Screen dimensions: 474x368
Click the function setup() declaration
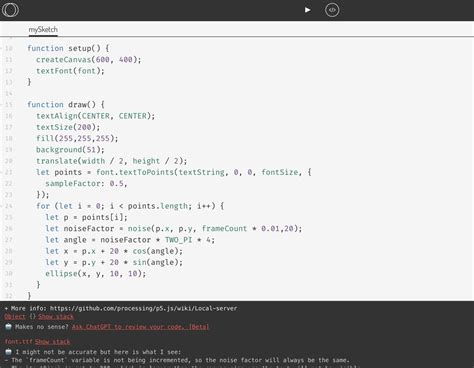coord(68,48)
